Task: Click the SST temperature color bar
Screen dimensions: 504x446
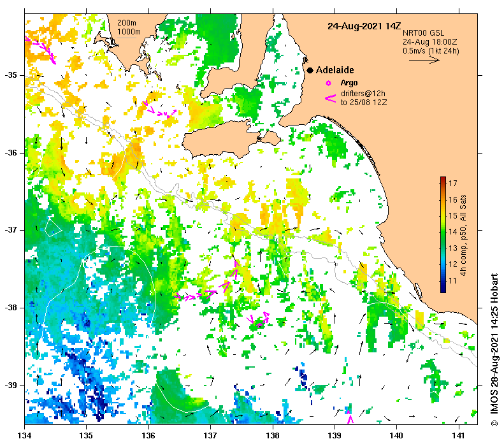Action: (443, 234)
